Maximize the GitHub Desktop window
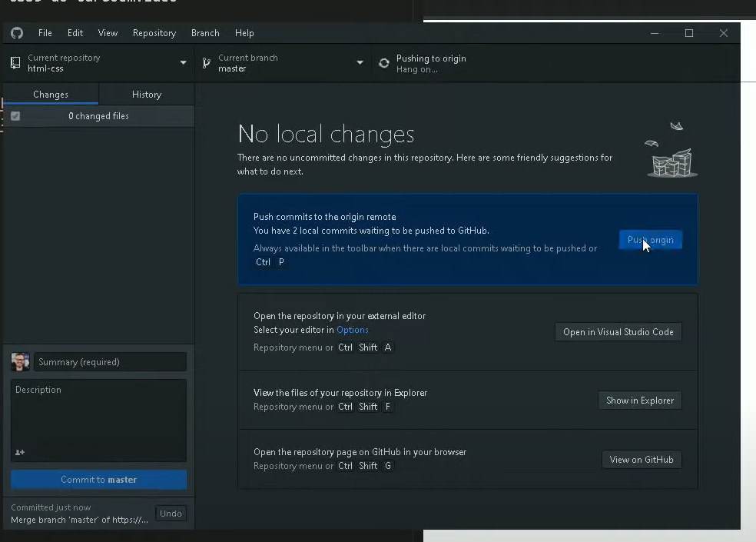Screen dimensions: 756x542 click(x=689, y=33)
